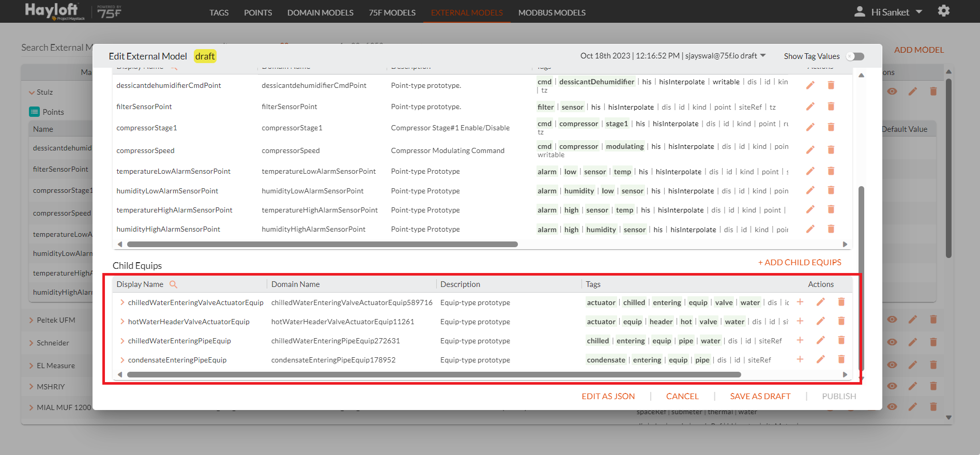Click SAVE AS DRAFT button
The height and width of the screenshot is (455, 980).
pyautogui.click(x=760, y=396)
